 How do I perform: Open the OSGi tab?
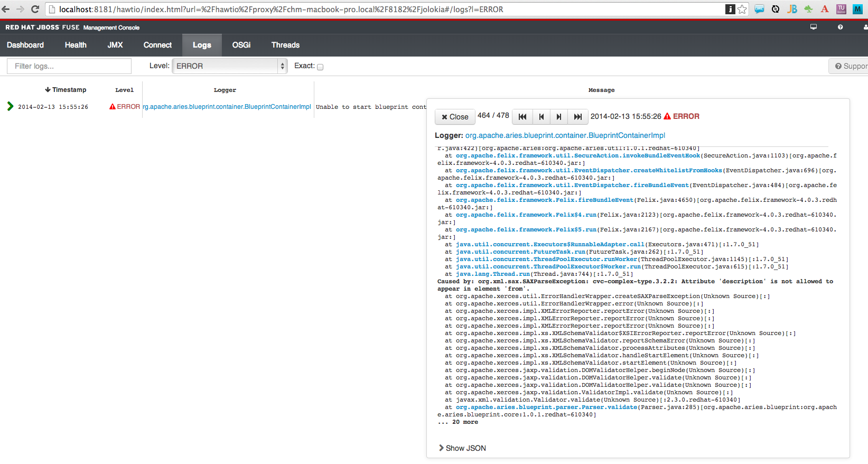coord(241,45)
